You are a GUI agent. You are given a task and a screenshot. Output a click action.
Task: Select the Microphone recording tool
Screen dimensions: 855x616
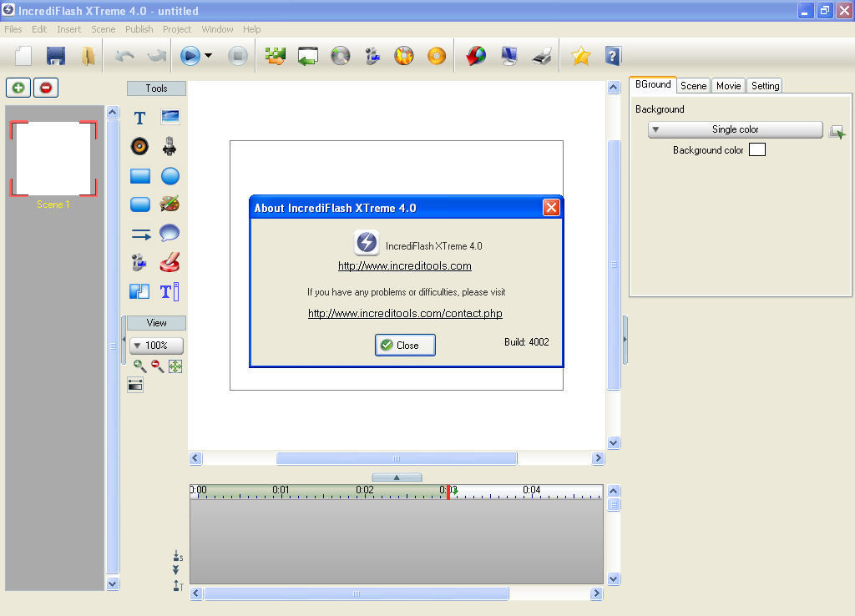coord(169,146)
